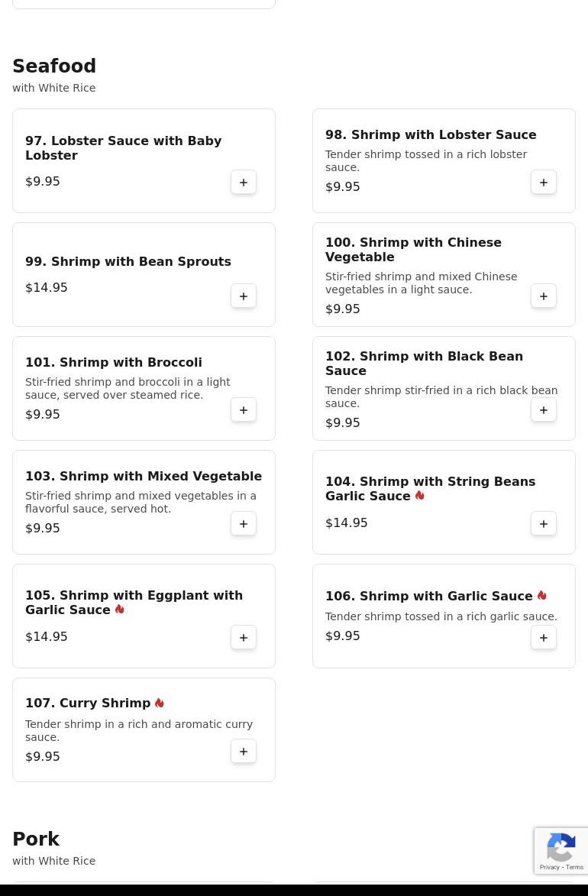Click the reCAPTCHA badge

click(x=561, y=850)
